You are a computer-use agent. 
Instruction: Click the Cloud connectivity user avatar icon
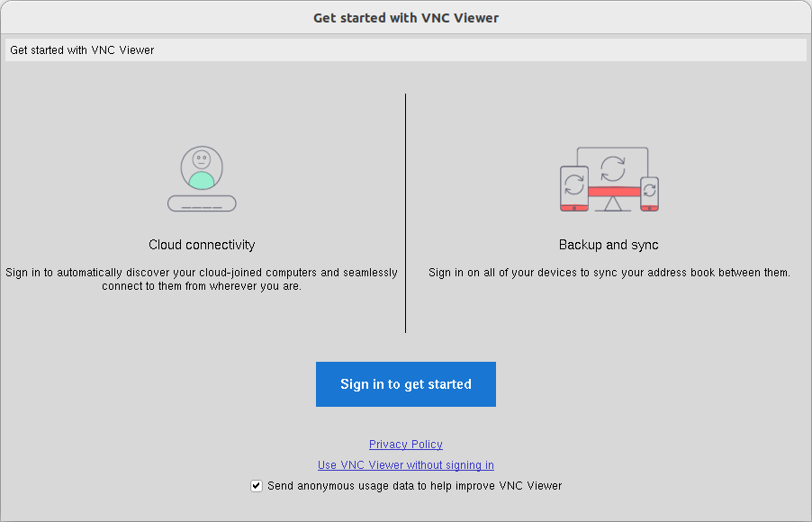202,179
